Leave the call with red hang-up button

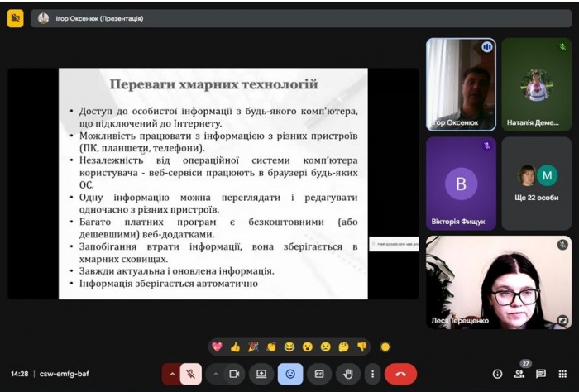click(400, 374)
